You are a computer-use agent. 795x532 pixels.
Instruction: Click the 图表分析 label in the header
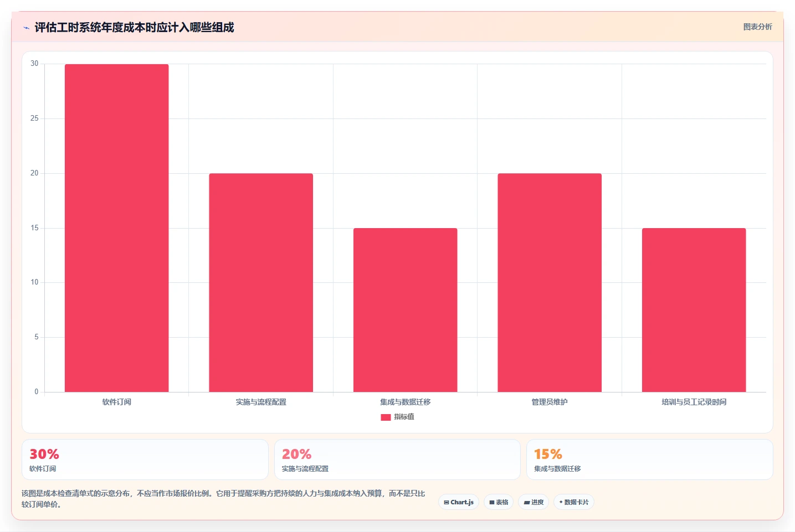[757, 27]
